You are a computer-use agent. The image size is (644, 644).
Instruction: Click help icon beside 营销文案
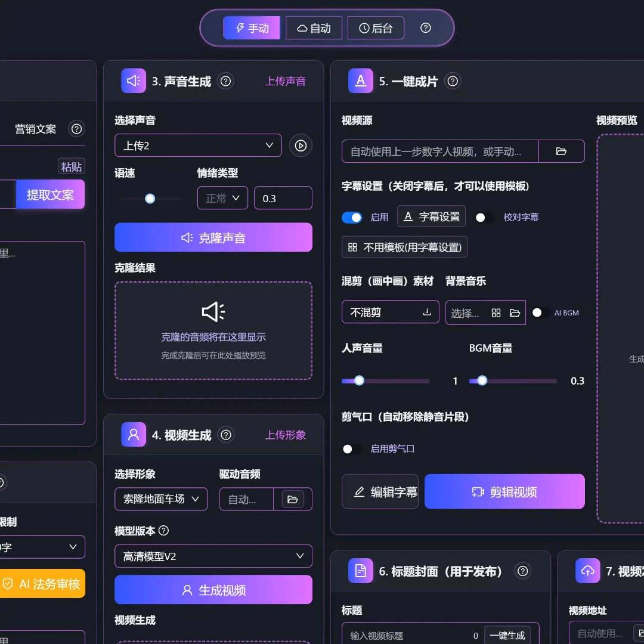(x=76, y=129)
